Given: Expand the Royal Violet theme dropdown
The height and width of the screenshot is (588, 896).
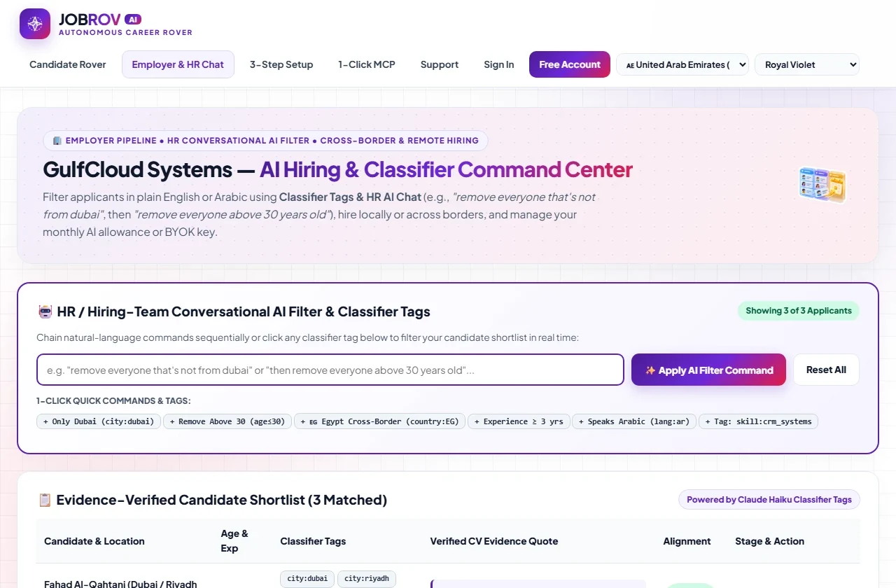Looking at the screenshot, I should (807, 64).
